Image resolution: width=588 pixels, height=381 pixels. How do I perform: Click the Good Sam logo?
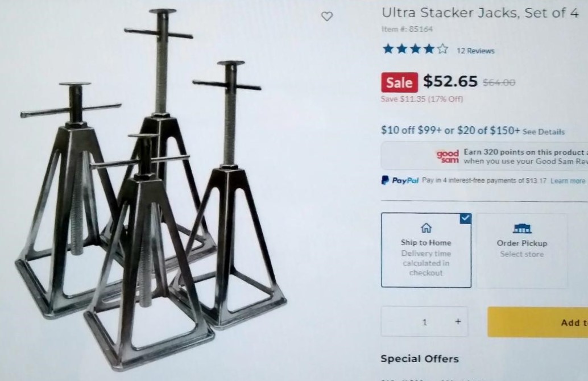pos(448,156)
